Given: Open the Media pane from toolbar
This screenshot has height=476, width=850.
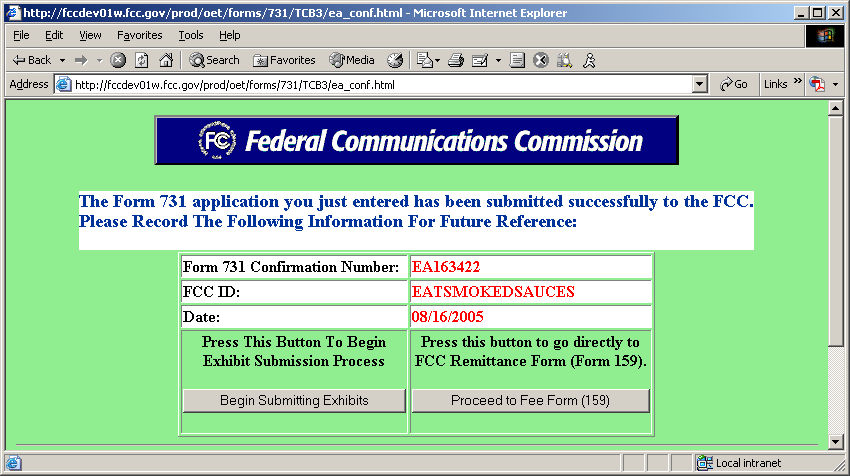Looking at the screenshot, I should tap(352, 60).
